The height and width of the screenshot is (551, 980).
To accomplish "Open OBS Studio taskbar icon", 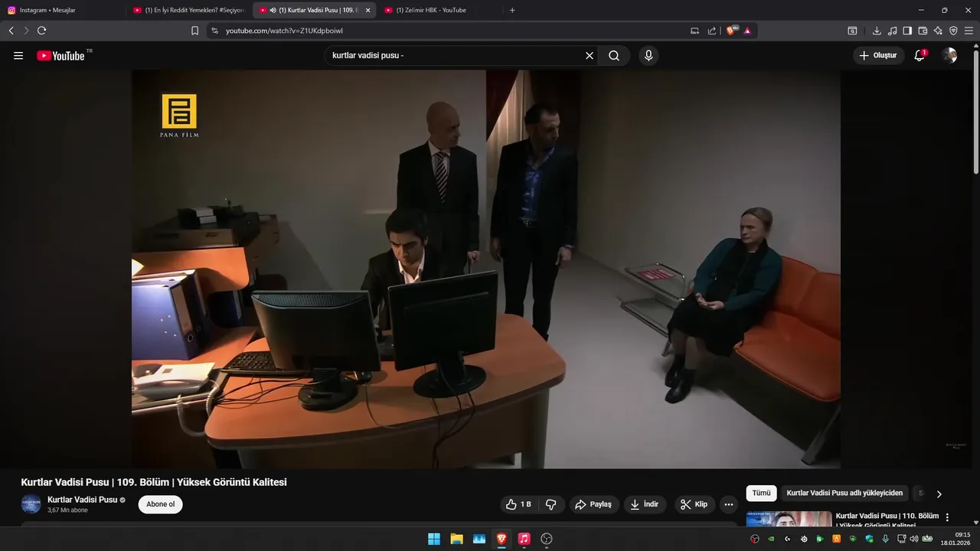I will [547, 539].
